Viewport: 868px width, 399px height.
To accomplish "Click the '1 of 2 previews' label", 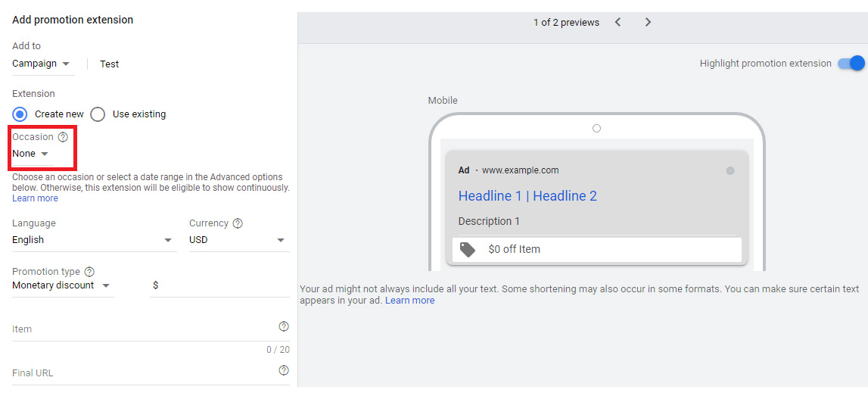I will tap(566, 23).
